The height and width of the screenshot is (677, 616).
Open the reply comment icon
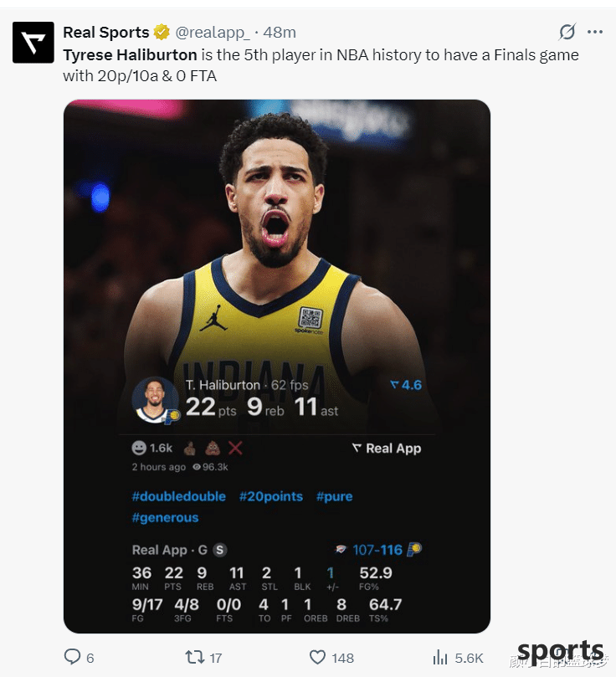click(72, 657)
